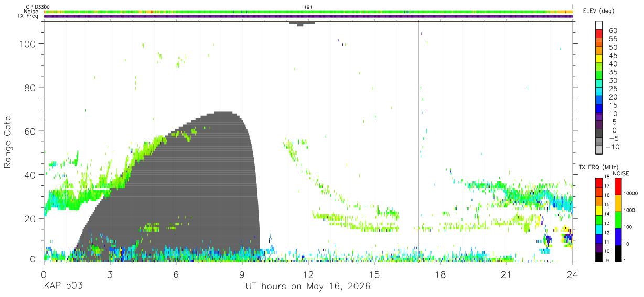Click the 16 label on TX FRQ colorbar
This screenshot has height=297, width=644.
[x=606, y=195]
